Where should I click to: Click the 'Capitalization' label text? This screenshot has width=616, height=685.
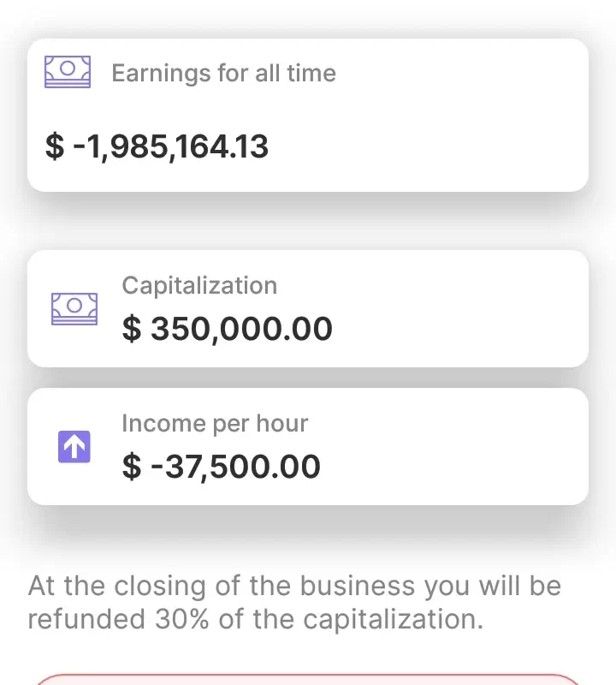coord(199,285)
